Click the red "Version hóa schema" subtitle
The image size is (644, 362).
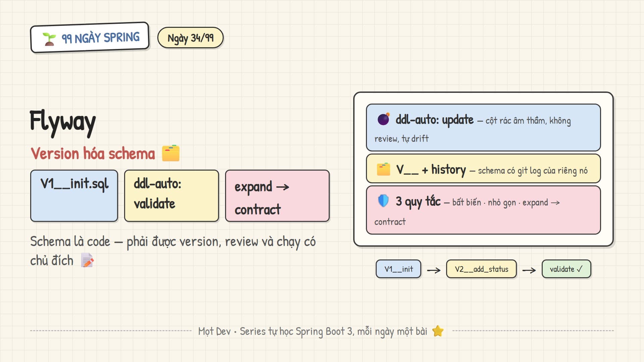93,154
